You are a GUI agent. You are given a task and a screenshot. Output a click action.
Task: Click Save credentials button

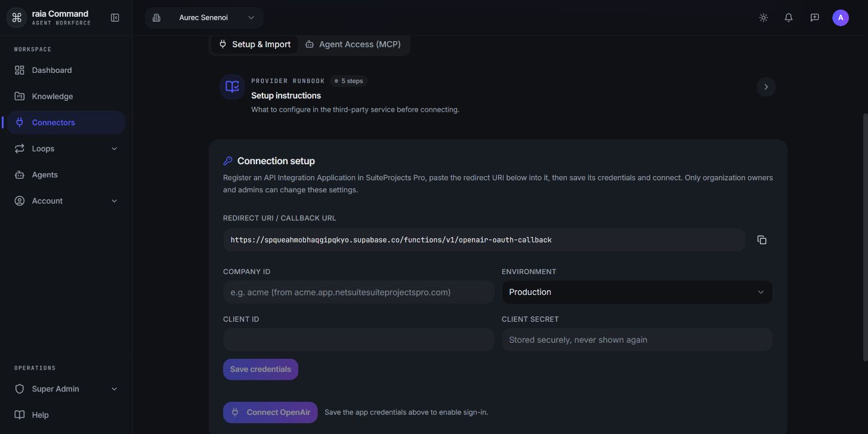[x=261, y=370]
